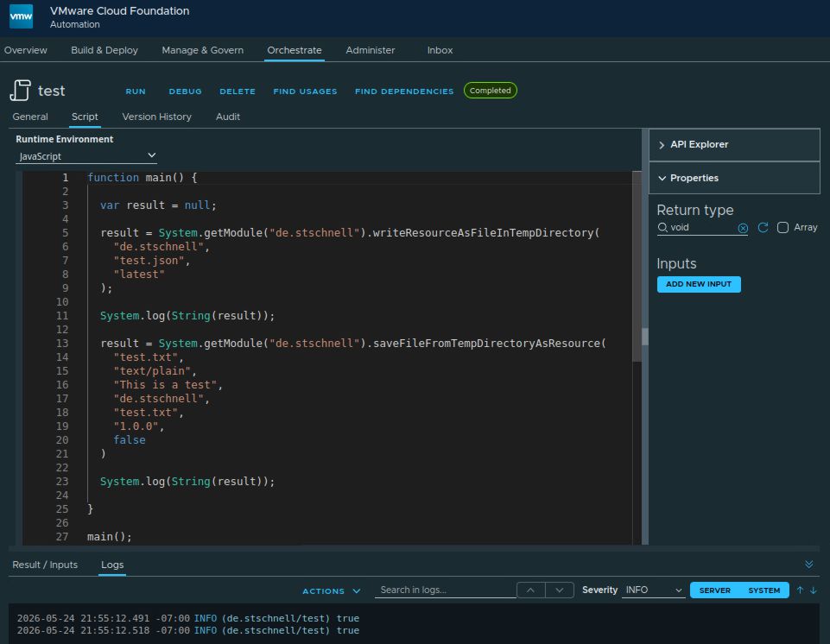Collapse the logs panel with double chevron
The image size is (830, 644).
click(x=808, y=564)
